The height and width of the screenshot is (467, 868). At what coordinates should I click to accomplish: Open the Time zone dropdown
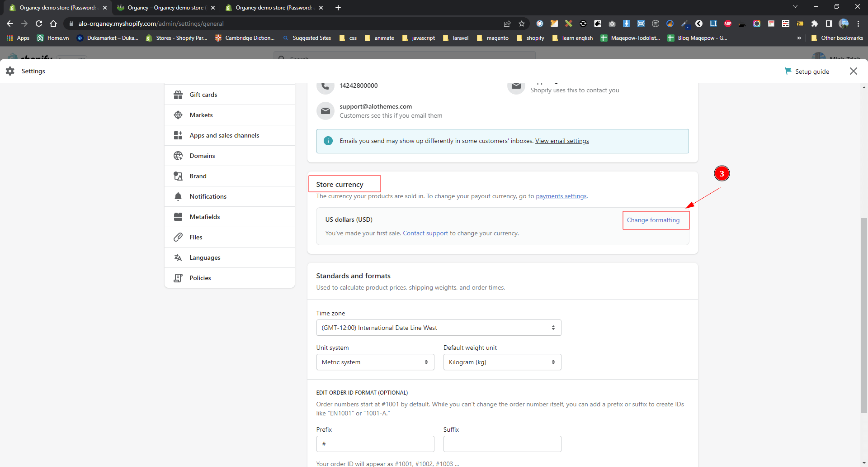coord(438,328)
